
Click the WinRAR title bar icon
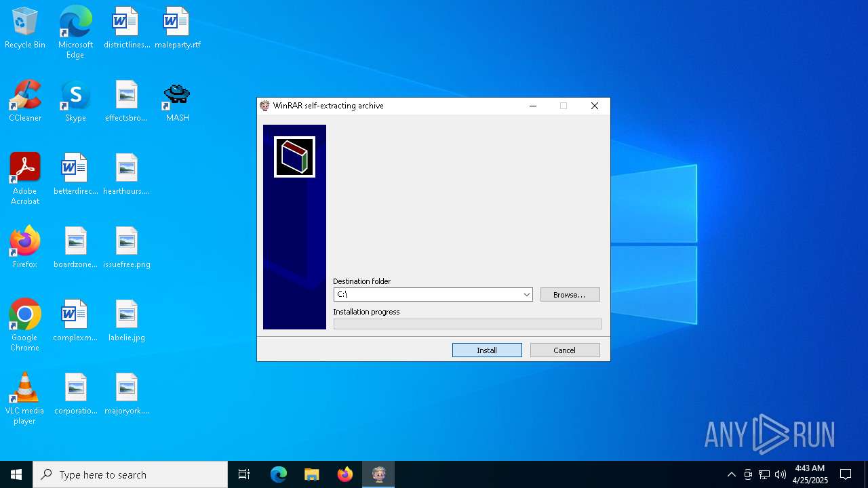(x=264, y=106)
